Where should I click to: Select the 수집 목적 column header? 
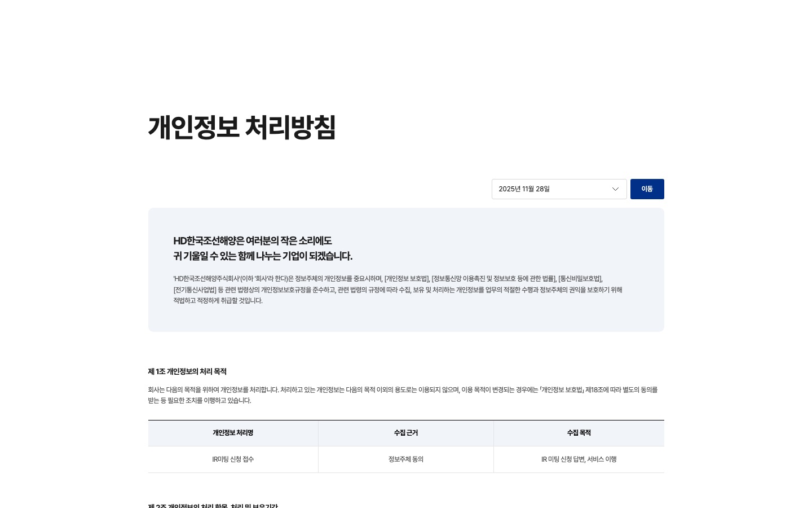(x=579, y=433)
